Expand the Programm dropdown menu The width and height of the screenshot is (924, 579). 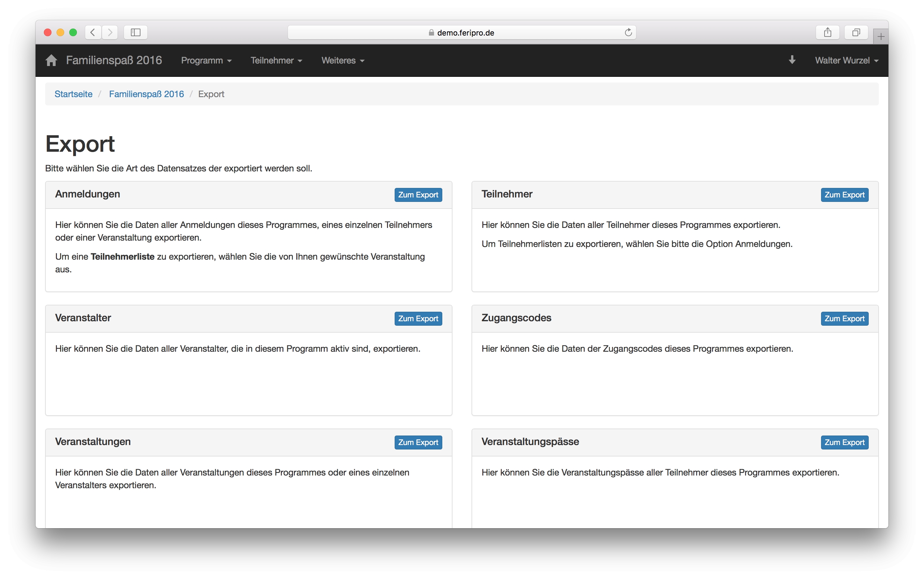coord(206,61)
